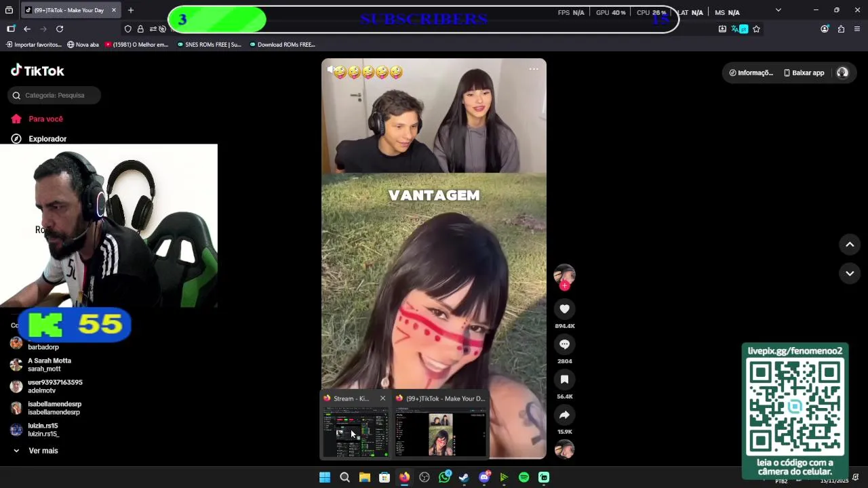Expand following list with Ver mais

click(x=35, y=451)
